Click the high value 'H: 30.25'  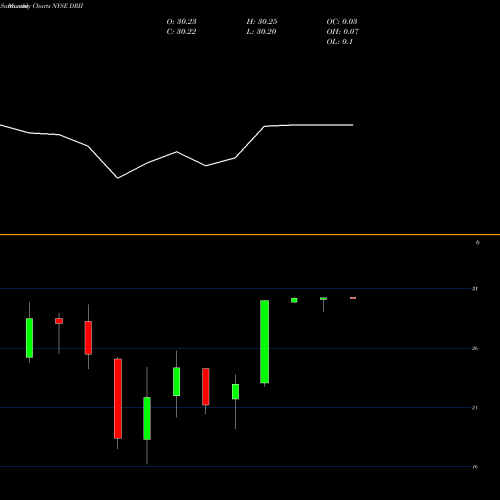pos(262,22)
